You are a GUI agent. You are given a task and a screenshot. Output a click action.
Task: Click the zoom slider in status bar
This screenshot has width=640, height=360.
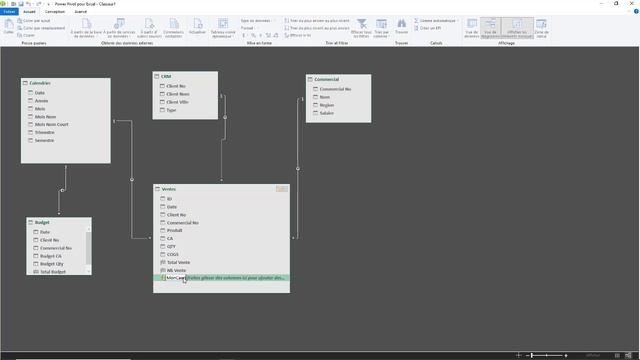547,356
